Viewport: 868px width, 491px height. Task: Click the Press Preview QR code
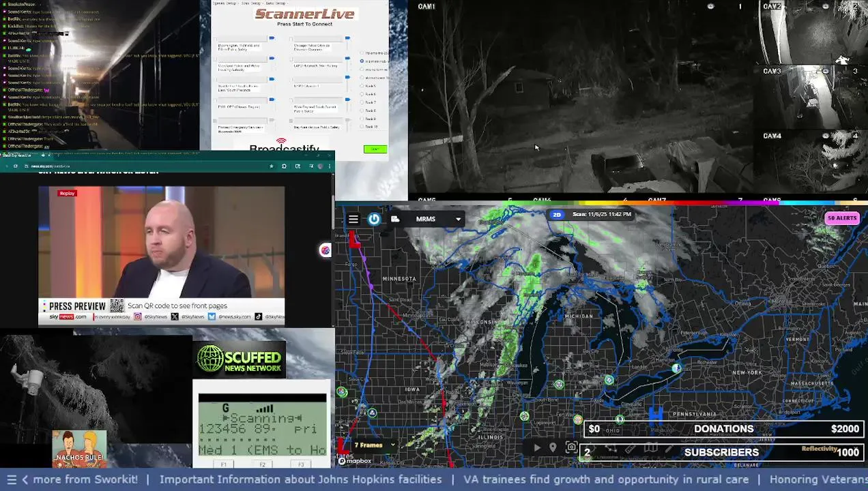coord(117,306)
